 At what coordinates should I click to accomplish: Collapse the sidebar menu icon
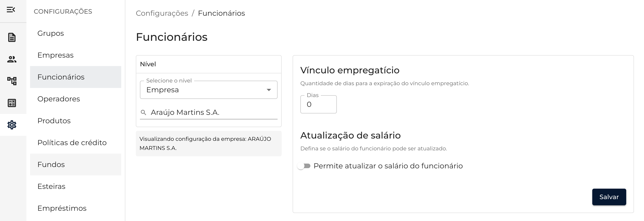11,10
